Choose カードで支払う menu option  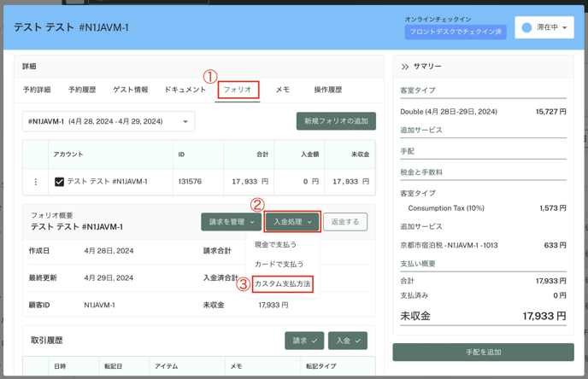tap(279, 264)
